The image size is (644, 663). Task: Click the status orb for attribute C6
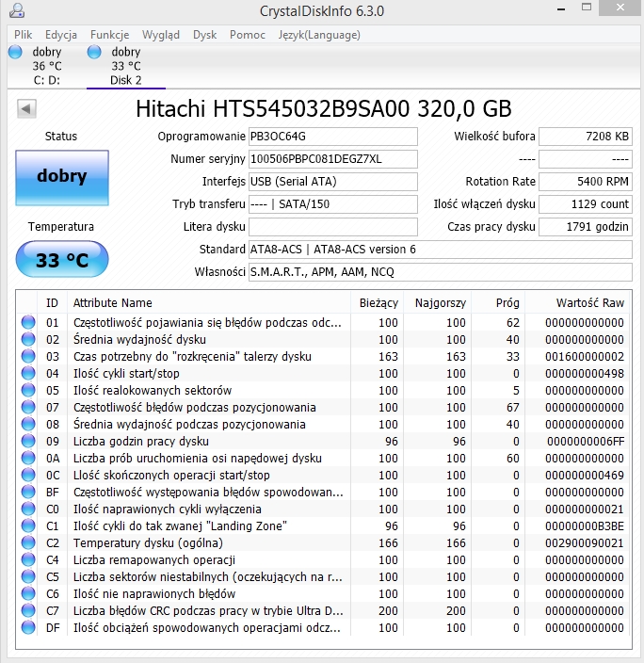click(28, 593)
